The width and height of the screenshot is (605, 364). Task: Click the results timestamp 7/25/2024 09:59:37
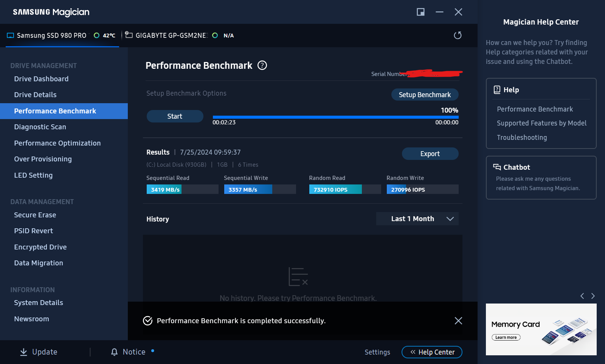click(x=210, y=152)
